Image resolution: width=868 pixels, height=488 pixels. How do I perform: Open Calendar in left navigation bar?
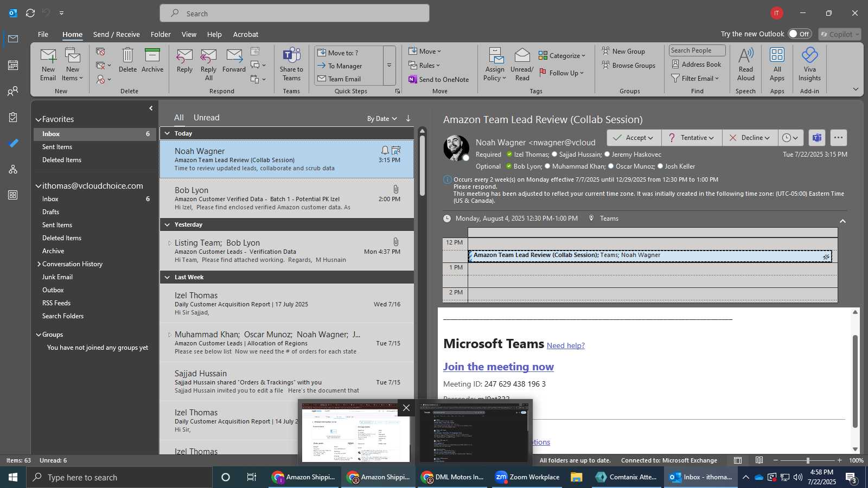coord(13,65)
